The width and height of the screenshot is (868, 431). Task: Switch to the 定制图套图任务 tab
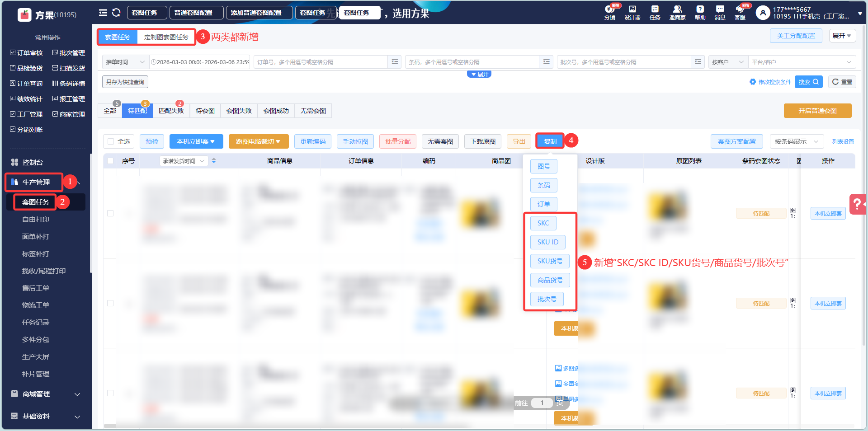pyautogui.click(x=166, y=37)
